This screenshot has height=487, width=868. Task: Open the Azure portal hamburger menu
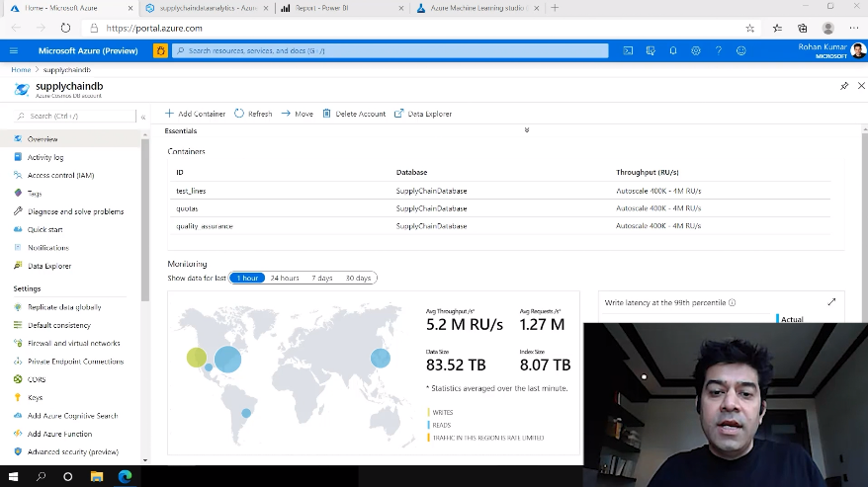click(x=14, y=50)
